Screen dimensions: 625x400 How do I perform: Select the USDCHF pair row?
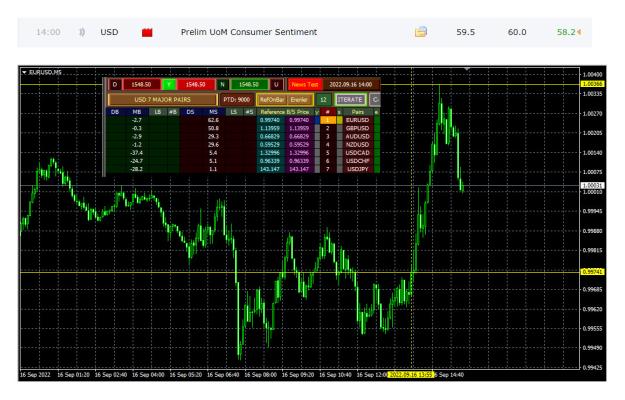pos(358,161)
